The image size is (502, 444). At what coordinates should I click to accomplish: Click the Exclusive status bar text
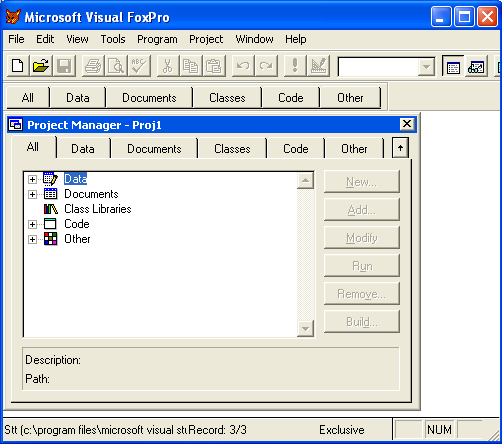(x=342, y=430)
